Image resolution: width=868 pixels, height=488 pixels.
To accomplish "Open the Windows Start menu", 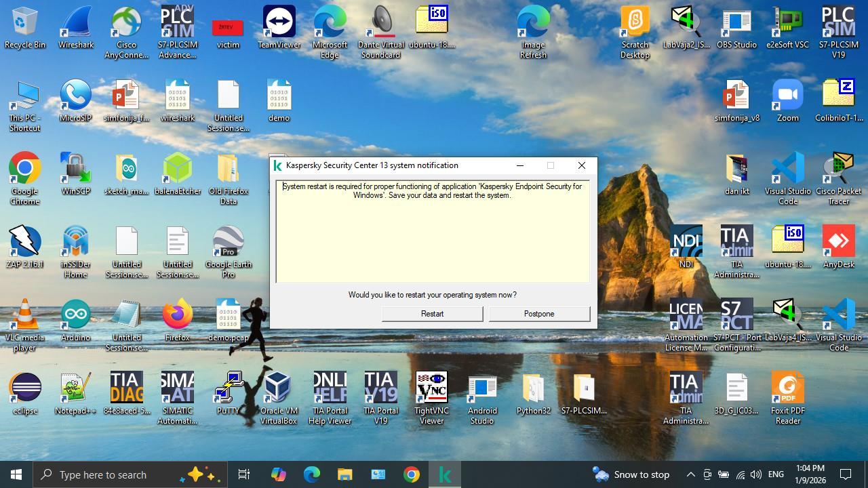I will (x=16, y=474).
